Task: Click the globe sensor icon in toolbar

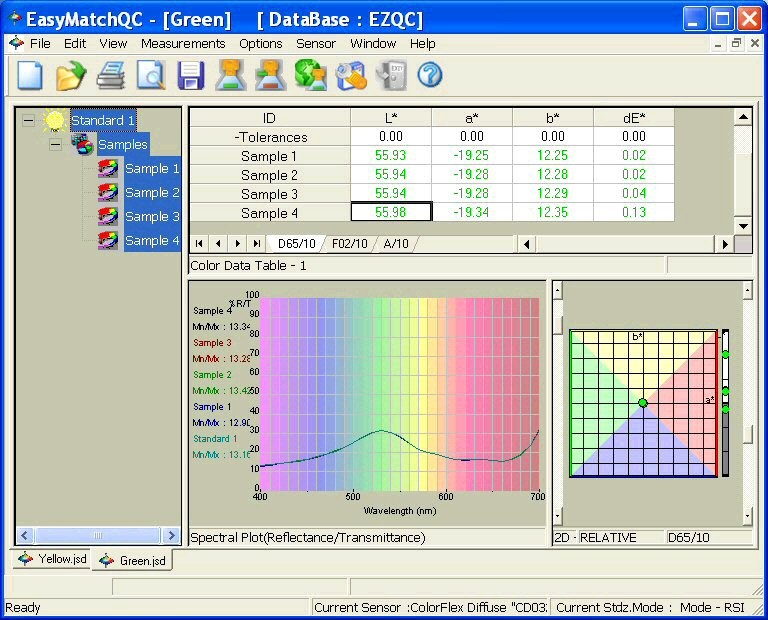Action: (310, 75)
